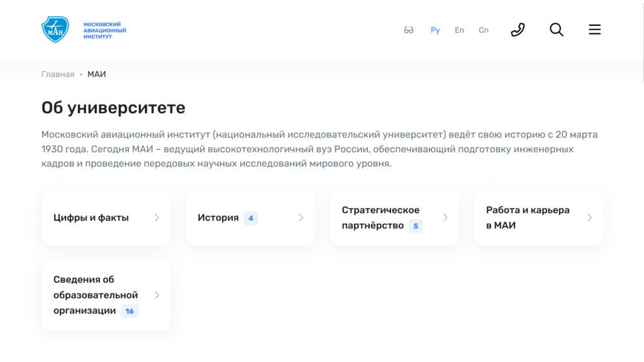
Task: Go to Главная breadcrumb
Action: (58, 74)
